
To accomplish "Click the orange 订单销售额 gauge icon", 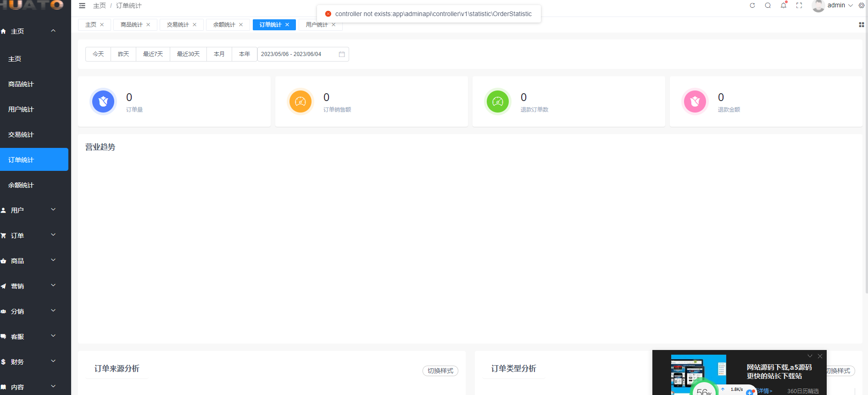I will coord(300,102).
